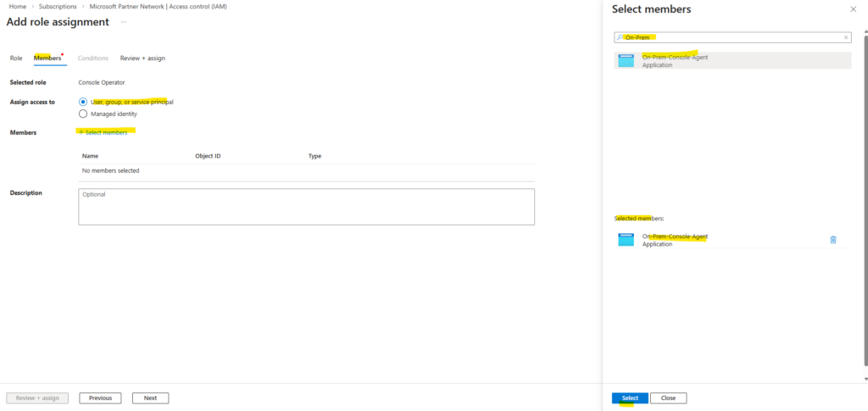Click the + Select members link
The height and width of the screenshot is (411, 868).
pyautogui.click(x=103, y=132)
